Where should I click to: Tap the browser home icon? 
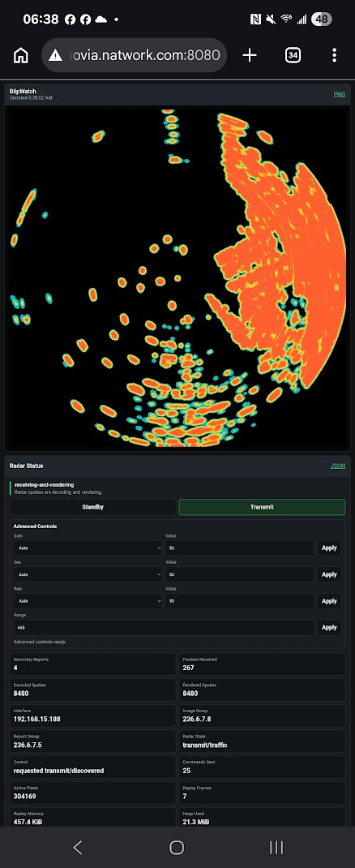[21, 55]
